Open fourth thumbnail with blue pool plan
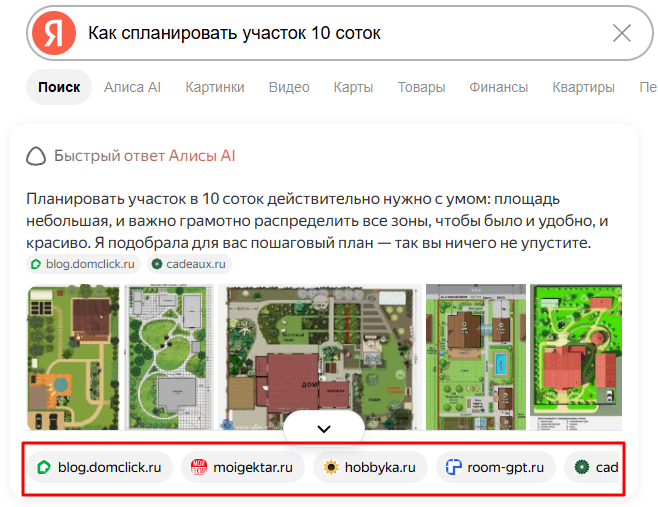This screenshot has width=658, height=507. tap(476, 357)
